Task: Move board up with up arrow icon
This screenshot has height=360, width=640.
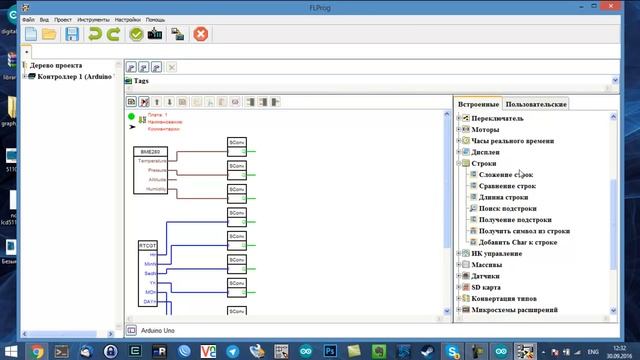Action: point(157,102)
